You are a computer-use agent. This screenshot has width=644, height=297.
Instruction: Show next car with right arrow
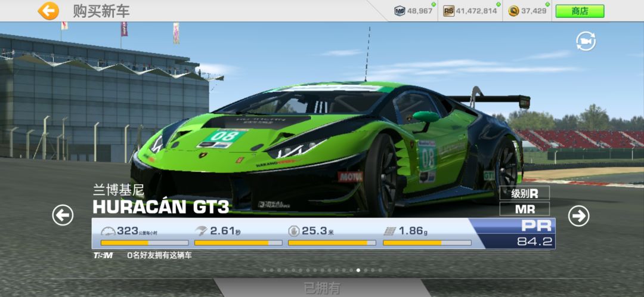pyautogui.click(x=578, y=216)
